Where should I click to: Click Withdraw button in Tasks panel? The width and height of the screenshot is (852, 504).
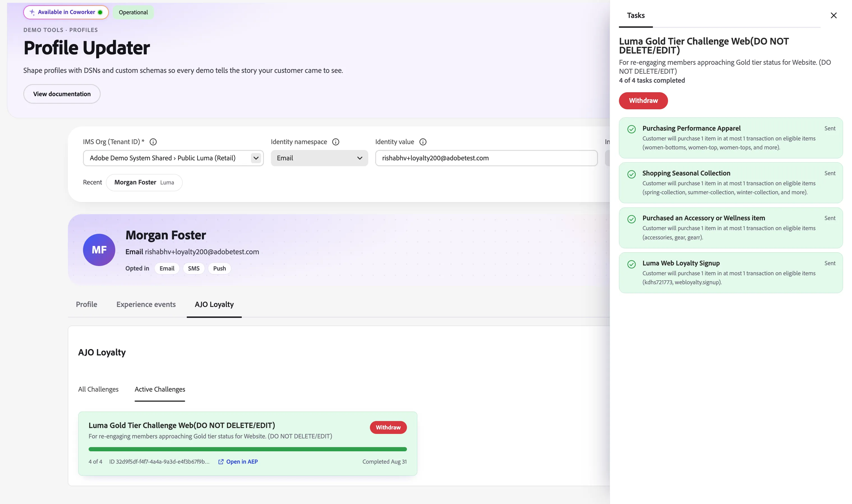(643, 101)
